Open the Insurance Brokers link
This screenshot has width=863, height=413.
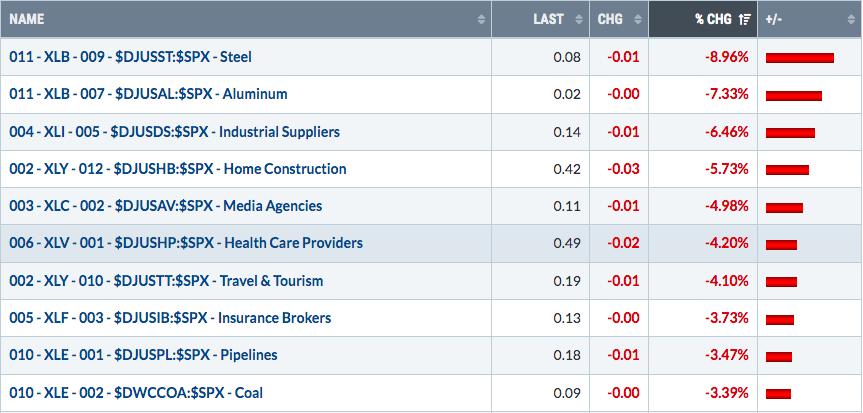pyautogui.click(x=170, y=318)
